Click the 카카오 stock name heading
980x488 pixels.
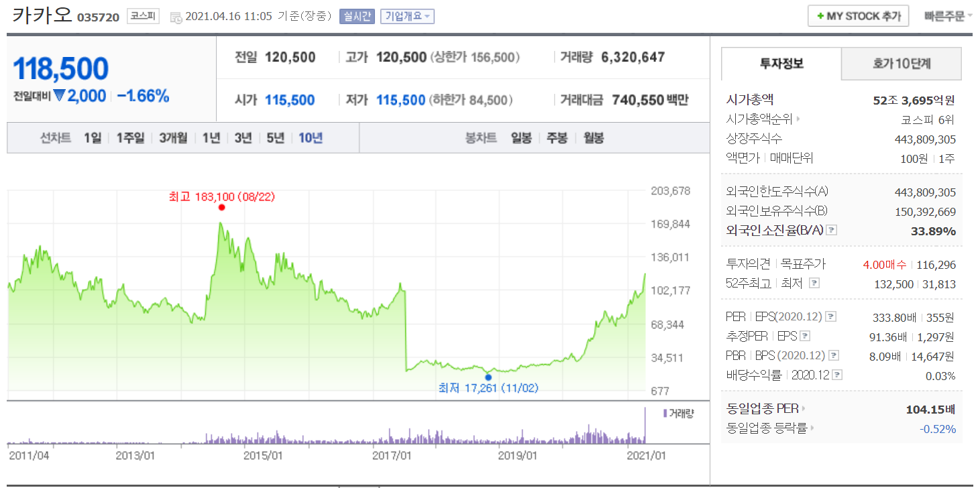tap(42, 15)
